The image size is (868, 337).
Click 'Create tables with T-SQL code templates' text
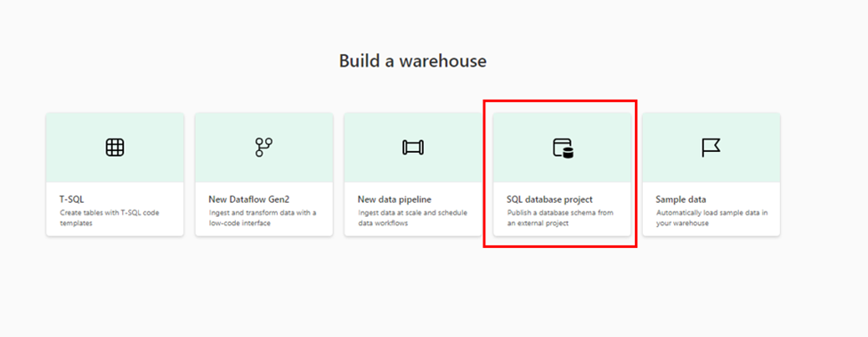[109, 218]
